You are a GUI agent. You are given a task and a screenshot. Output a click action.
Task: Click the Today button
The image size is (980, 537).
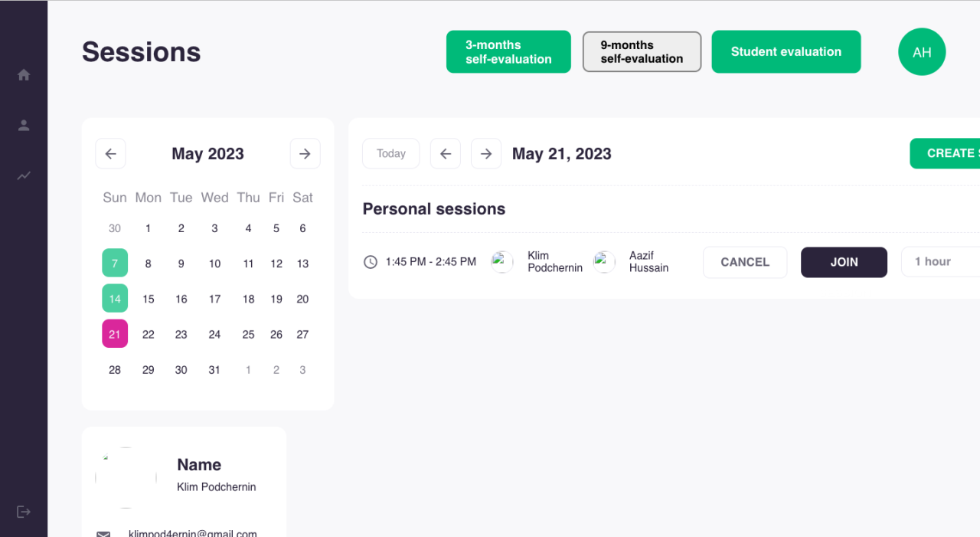coord(390,154)
